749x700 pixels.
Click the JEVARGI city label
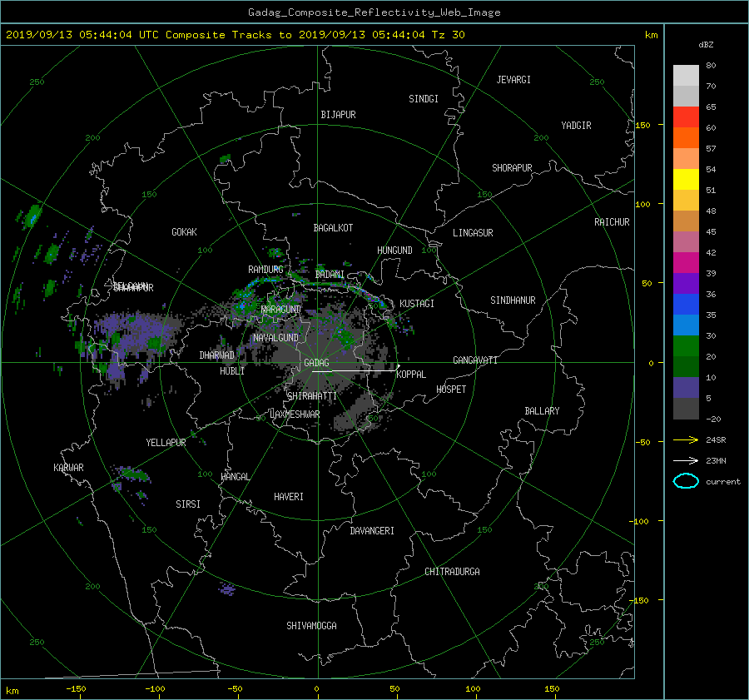tap(513, 80)
